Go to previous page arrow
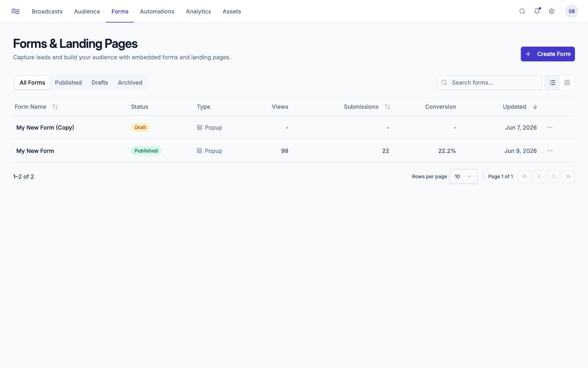This screenshot has width=588, height=368. pos(539,177)
